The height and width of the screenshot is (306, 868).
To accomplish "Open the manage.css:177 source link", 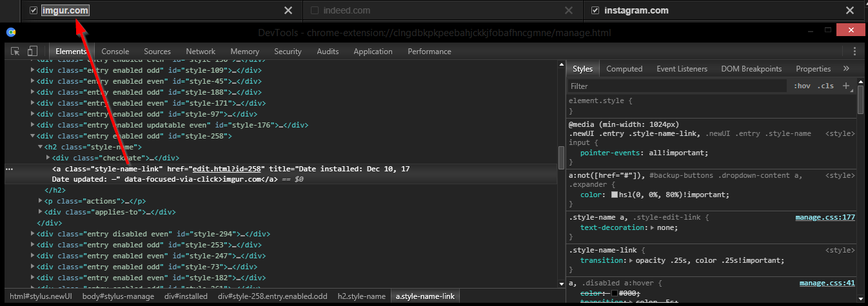I will tap(825, 217).
